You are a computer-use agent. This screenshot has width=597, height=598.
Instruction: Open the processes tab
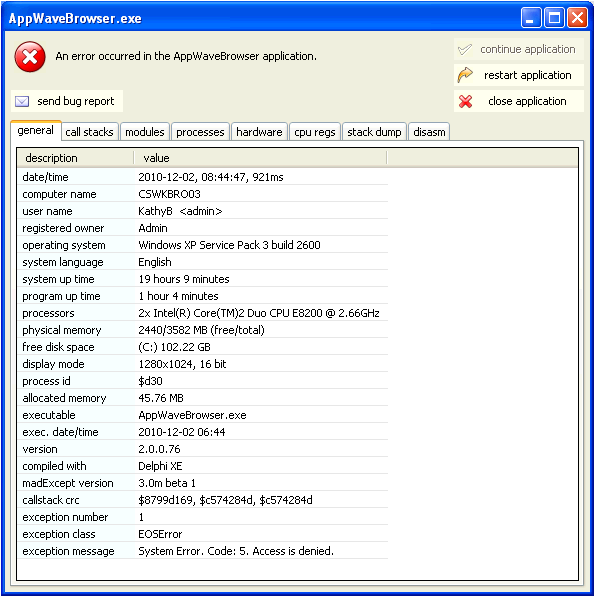tap(200, 132)
